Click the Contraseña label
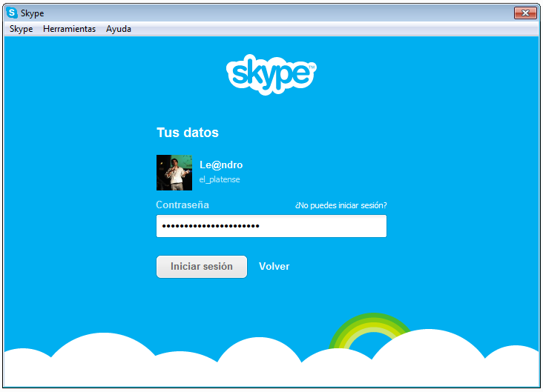Image resolution: width=543 pixels, height=392 pixels. tap(182, 205)
